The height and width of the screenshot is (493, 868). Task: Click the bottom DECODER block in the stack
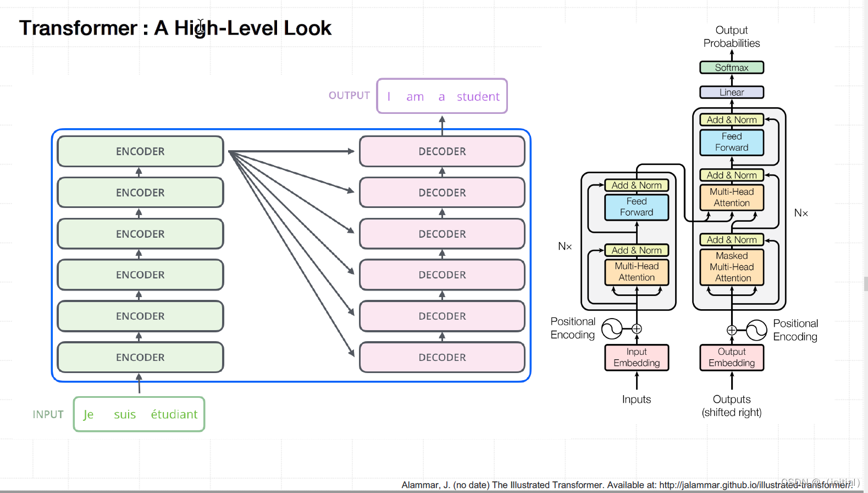click(x=442, y=357)
